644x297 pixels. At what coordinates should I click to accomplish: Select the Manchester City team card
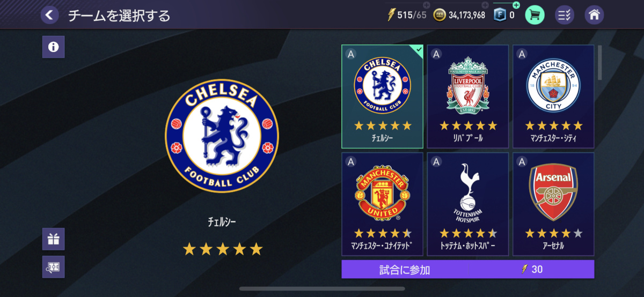click(x=553, y=96)
